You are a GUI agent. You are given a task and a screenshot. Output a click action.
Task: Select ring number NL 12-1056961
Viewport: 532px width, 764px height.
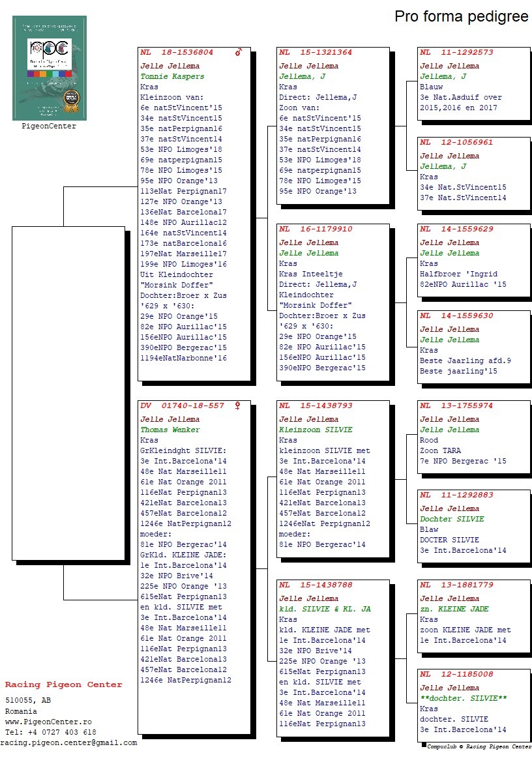tap(456, 142)
